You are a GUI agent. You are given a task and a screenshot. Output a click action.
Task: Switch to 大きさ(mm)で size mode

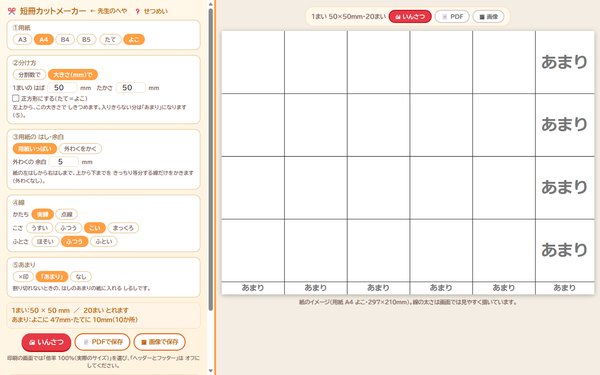73,75
